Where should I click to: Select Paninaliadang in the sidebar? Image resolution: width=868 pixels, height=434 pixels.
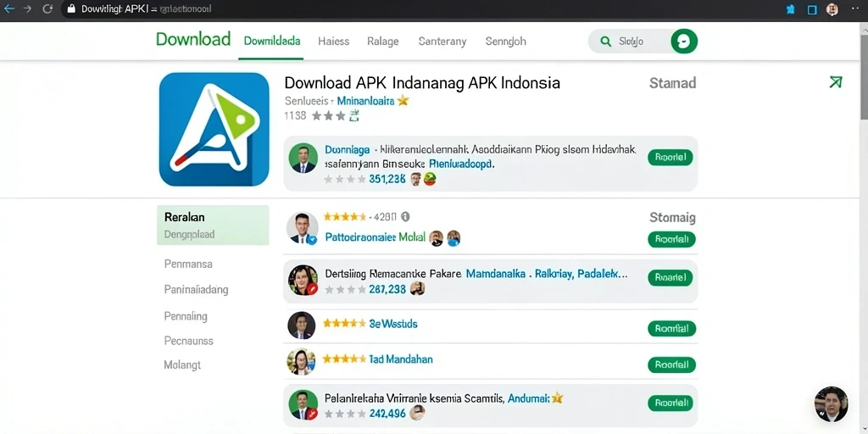[196, 290]
